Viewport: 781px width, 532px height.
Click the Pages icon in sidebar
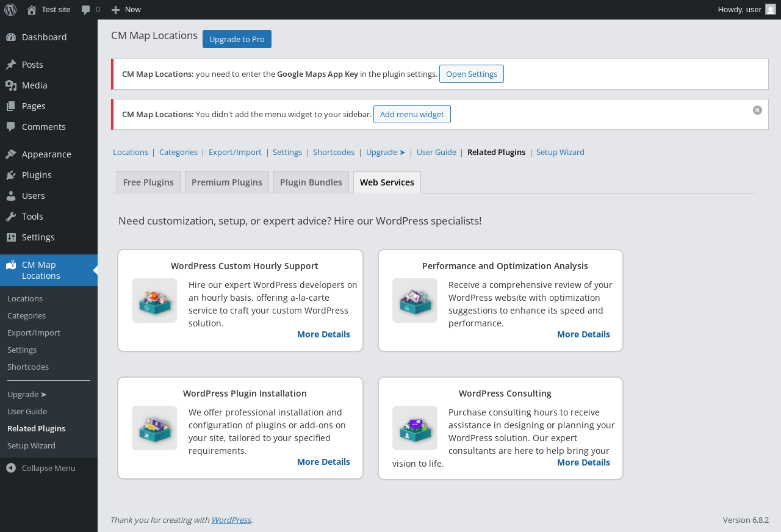[x=11, y=106]
